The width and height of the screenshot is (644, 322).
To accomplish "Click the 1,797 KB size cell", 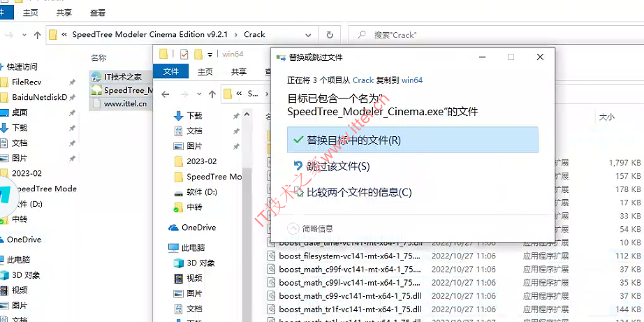I will click(624, 163).
